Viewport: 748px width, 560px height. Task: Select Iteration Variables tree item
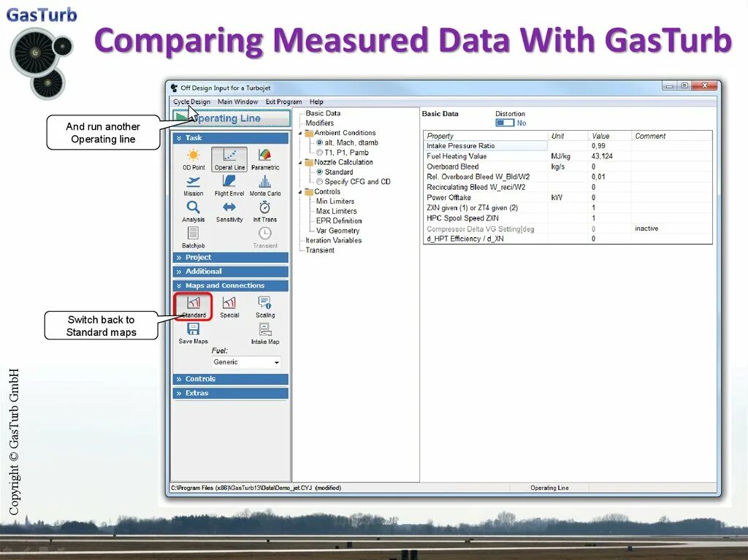(333, 240)
